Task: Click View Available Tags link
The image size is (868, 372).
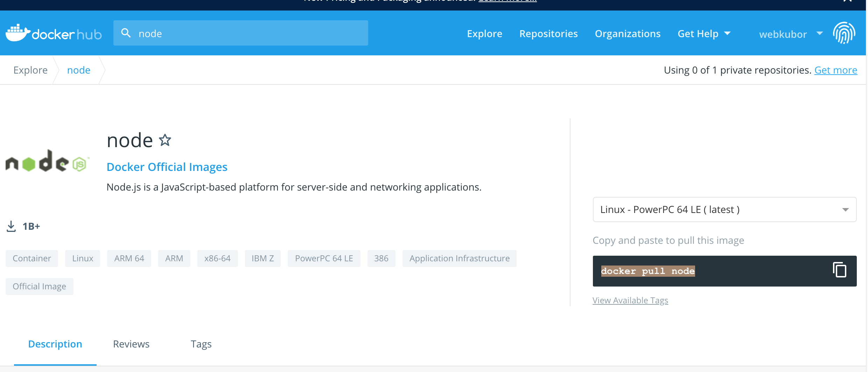Action: (x=630, y=300)
